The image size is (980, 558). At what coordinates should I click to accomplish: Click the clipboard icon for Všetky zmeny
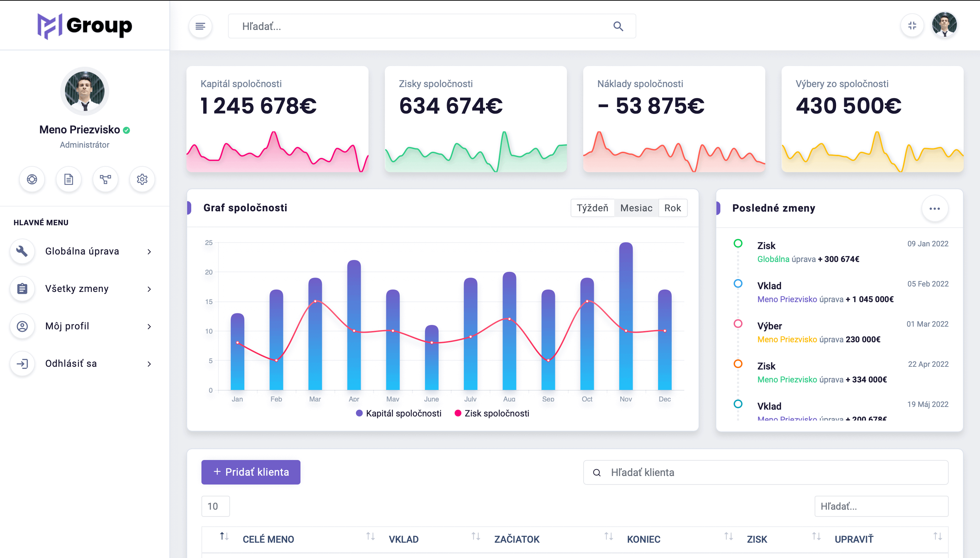(x=22, y=289)
